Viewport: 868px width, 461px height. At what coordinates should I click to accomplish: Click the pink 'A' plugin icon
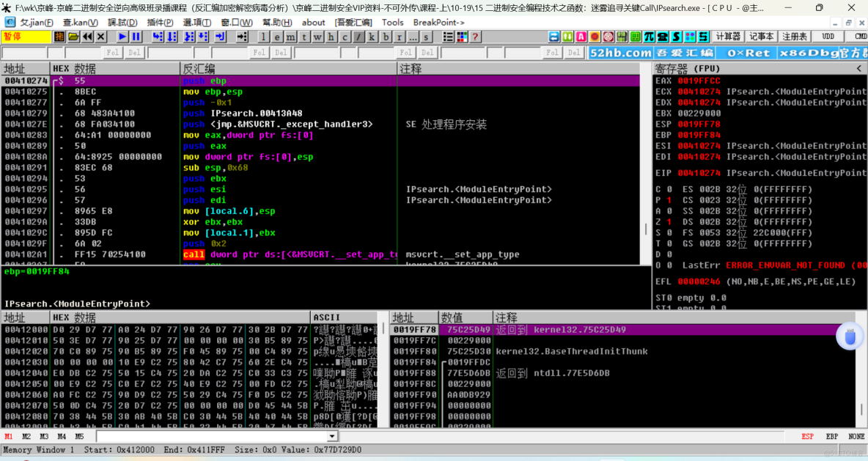click(581, 37)
